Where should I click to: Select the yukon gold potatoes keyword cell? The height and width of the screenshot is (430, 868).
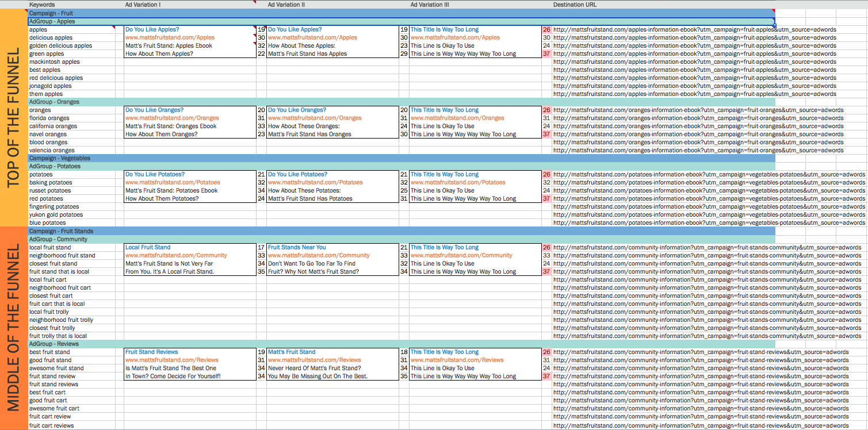71,214
